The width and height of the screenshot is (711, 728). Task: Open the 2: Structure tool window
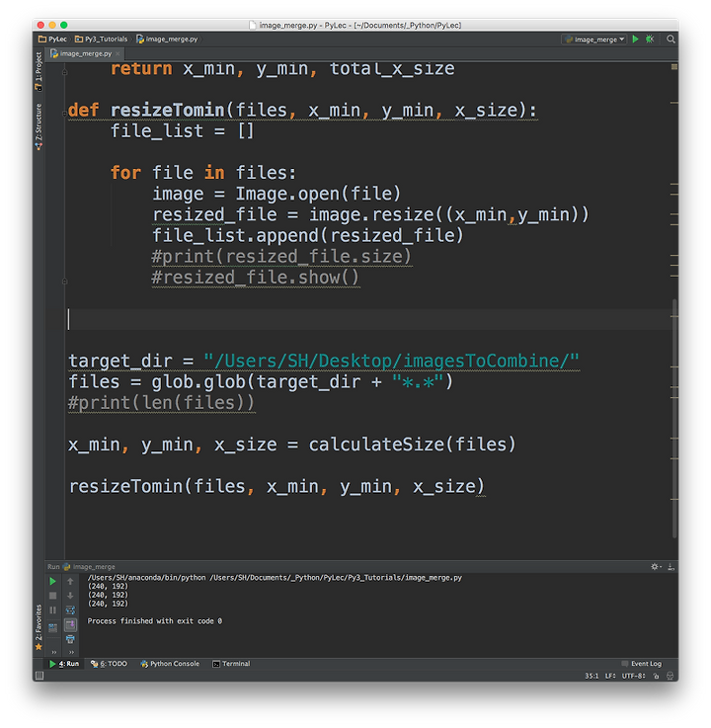click(x=39, y=126)
